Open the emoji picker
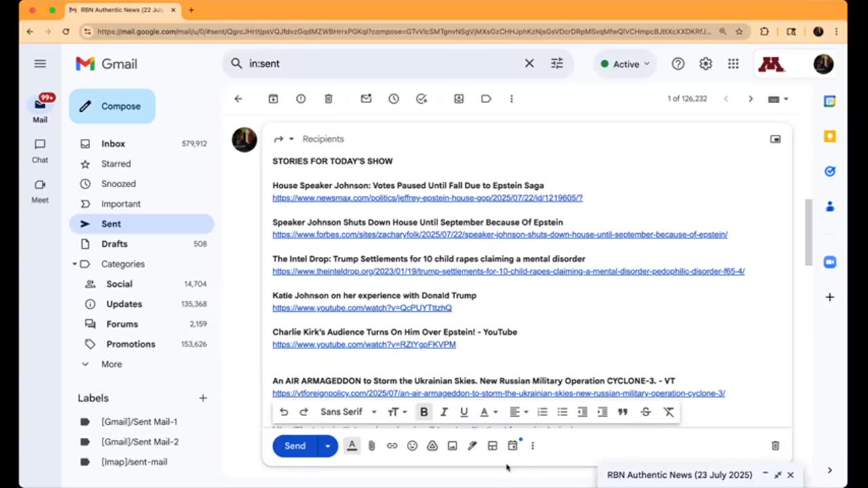The width and height of the screenshot is (868, 488). 412,446
